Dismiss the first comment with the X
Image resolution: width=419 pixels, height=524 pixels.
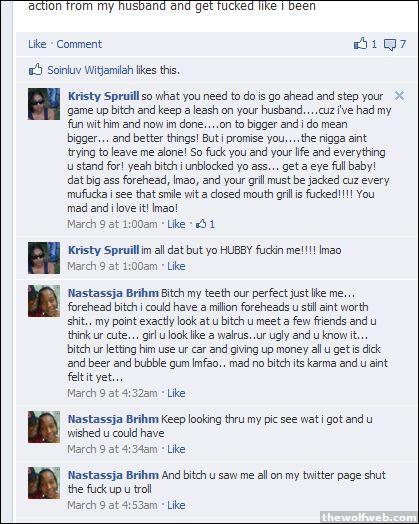pyautogui.click(x=399, y=96)
